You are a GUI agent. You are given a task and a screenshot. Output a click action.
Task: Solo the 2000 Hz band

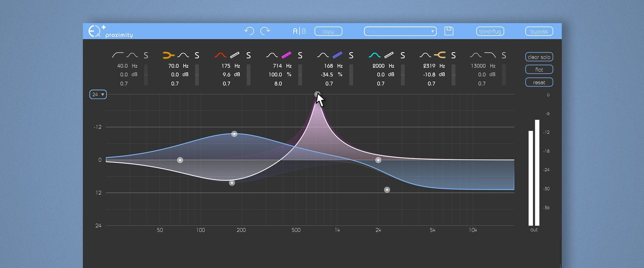(x=402, y=55)
